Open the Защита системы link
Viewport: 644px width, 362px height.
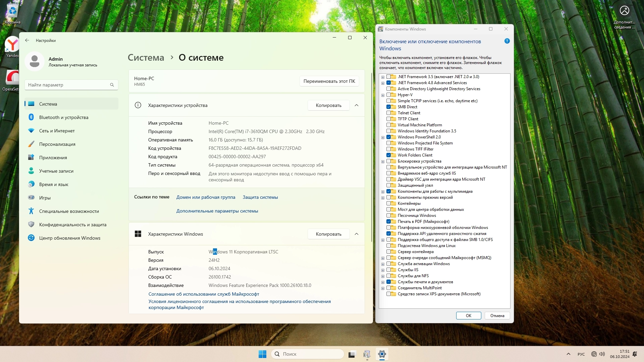coord(260,197)
